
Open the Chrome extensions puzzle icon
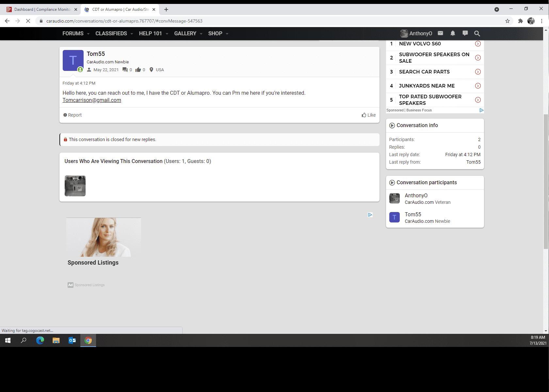521,21
